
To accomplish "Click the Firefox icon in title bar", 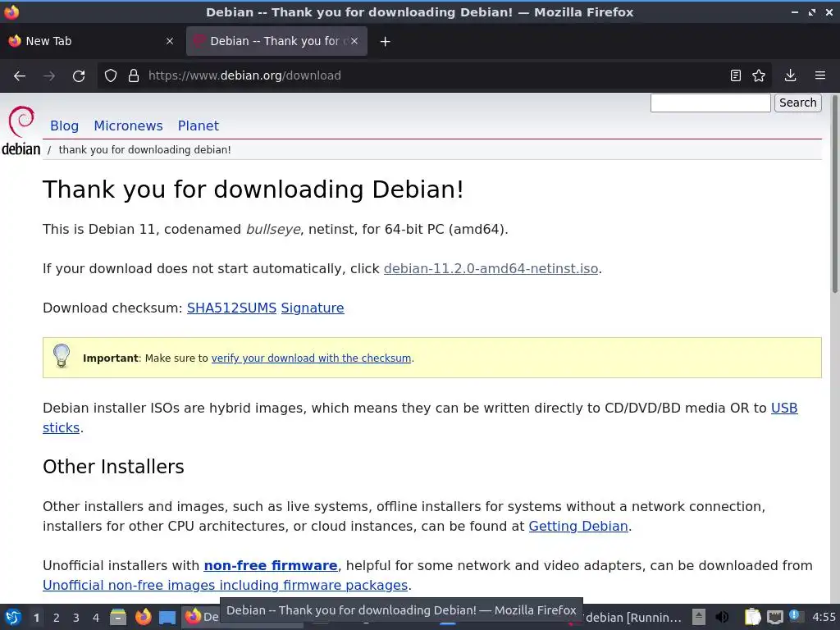I will click(x=11, y=11).
